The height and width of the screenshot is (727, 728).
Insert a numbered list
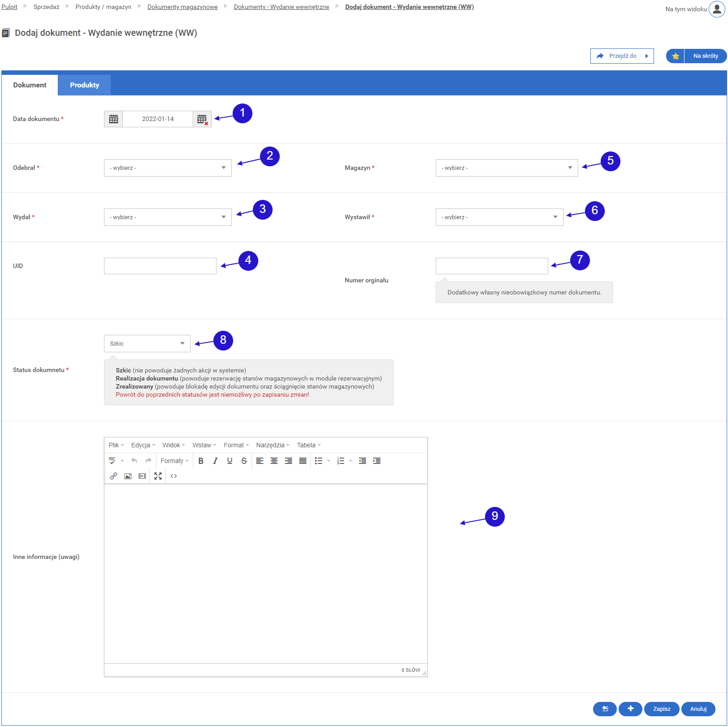340,461
